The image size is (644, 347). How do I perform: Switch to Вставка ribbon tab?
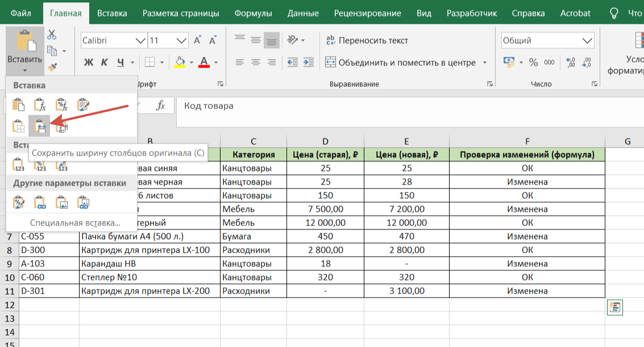click(112, 13)
